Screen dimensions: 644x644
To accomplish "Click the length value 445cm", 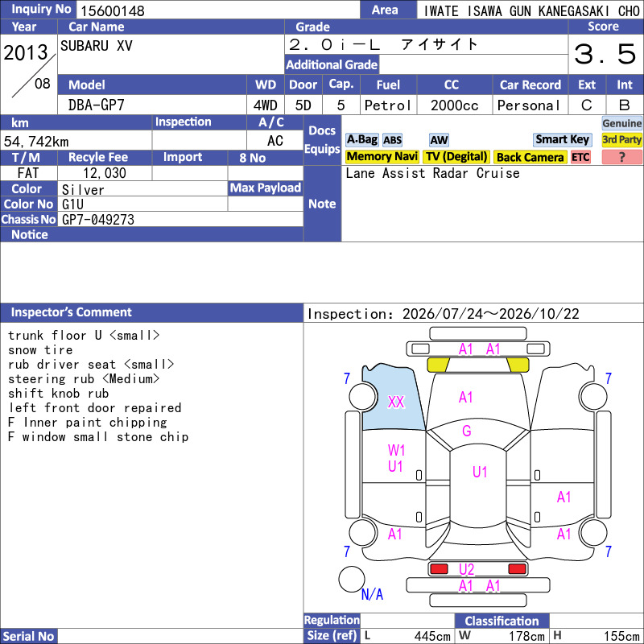I will [432, 636].
